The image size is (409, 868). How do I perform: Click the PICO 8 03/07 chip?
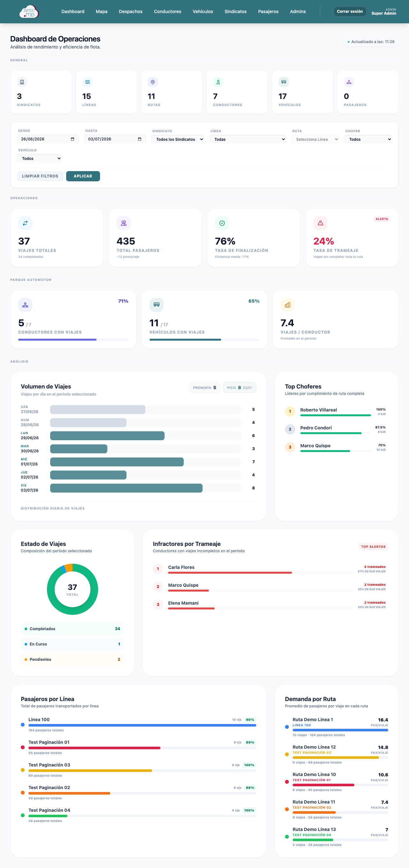tap(239, 388)
